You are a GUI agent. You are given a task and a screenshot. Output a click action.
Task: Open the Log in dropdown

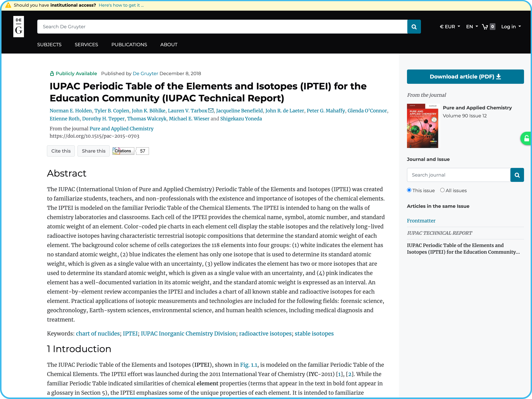pyautogui.click(x=511, y=27)
